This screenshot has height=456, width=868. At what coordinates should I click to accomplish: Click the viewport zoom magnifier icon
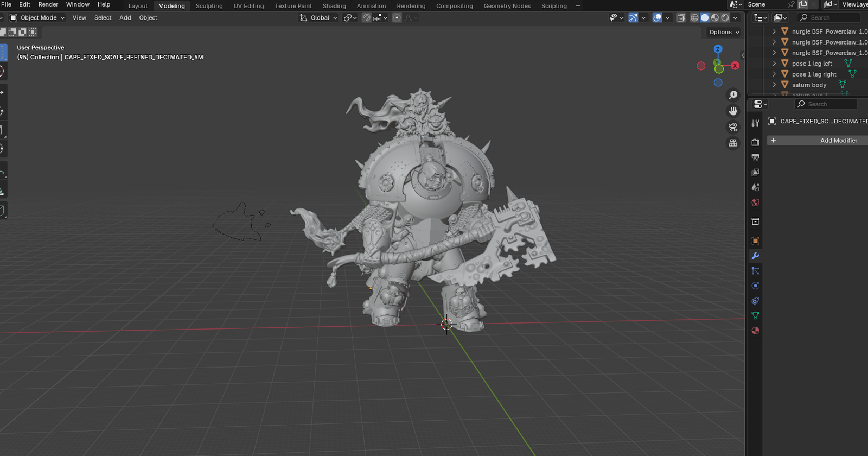[733, 95]
